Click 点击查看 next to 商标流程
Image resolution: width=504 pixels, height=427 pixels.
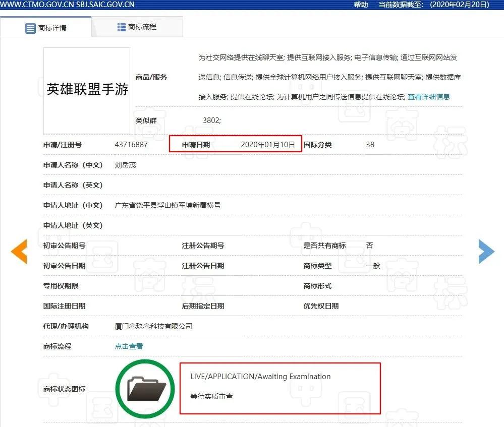128,346
